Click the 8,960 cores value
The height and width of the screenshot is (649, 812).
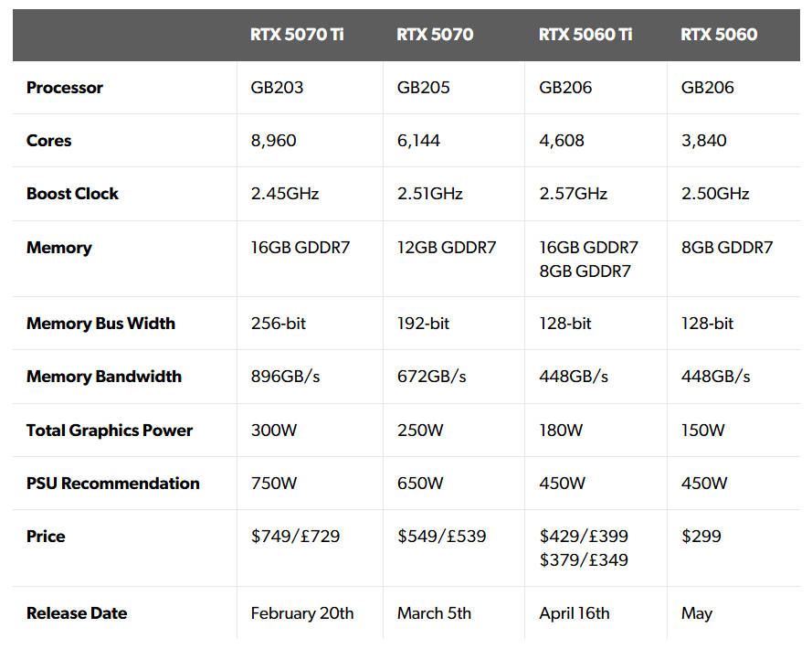click(x=274, y=141)
